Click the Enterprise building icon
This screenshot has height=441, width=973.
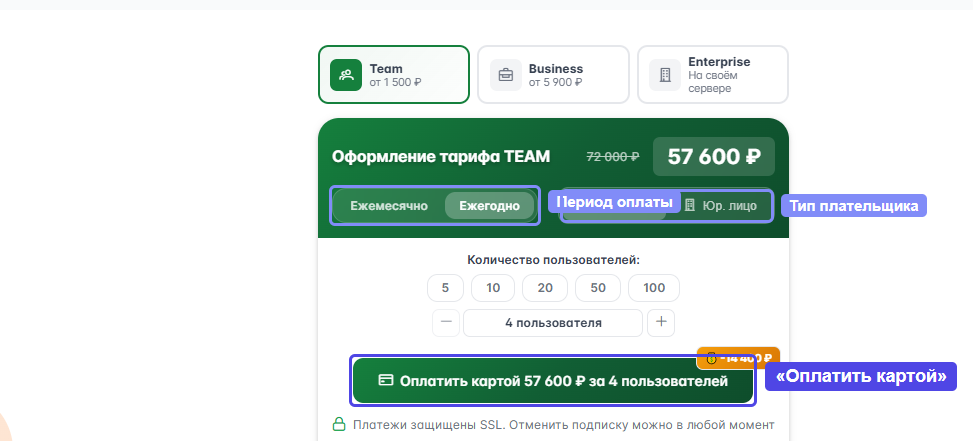(x=665, y=75)
